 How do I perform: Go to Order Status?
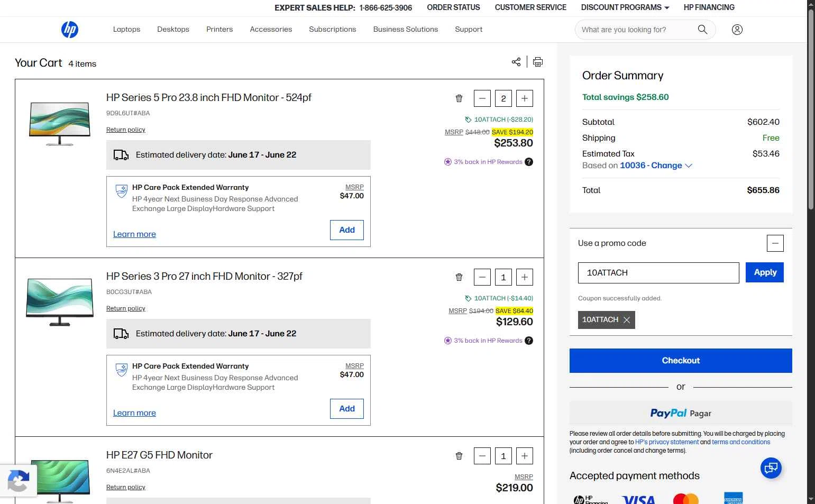[453, 7]
